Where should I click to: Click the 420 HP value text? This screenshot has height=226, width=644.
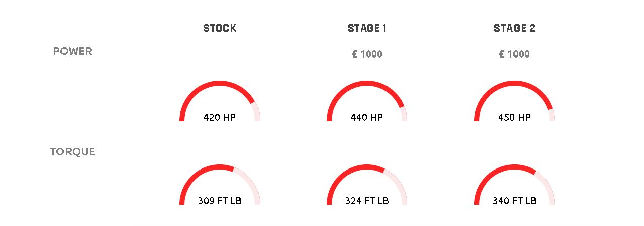[x=220, y=117]
